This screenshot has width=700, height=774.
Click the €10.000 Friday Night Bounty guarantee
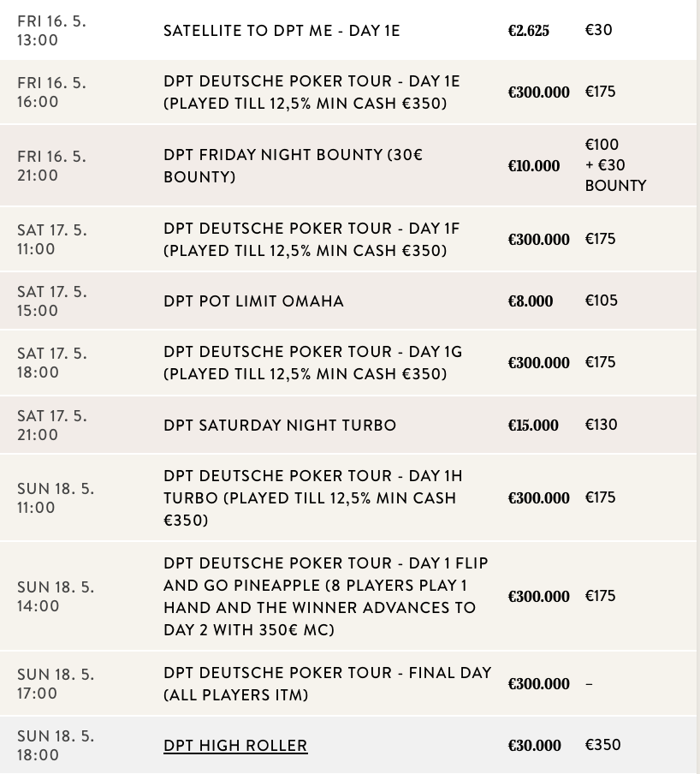tap(533, 166)
